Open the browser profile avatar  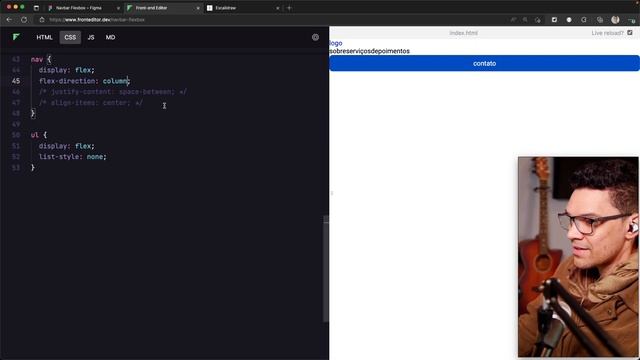pyautogui.click(x=616, y=20)
